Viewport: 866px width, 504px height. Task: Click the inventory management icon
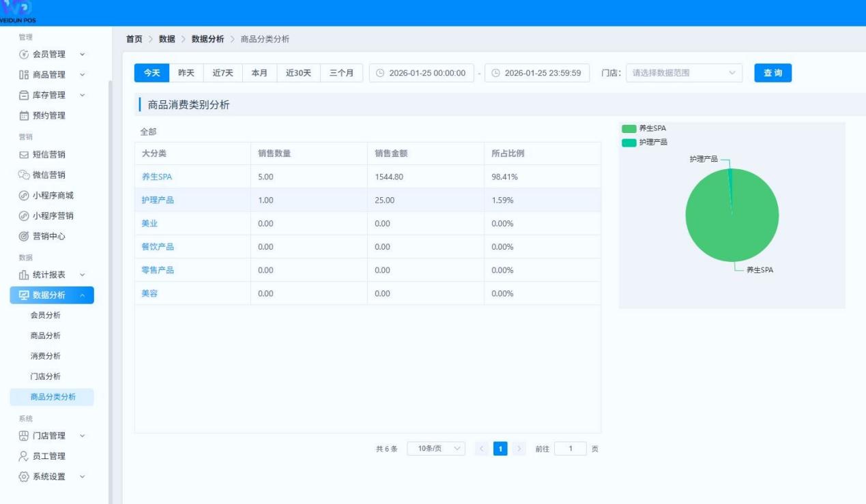pyautogui.click(x=24, y=95)
